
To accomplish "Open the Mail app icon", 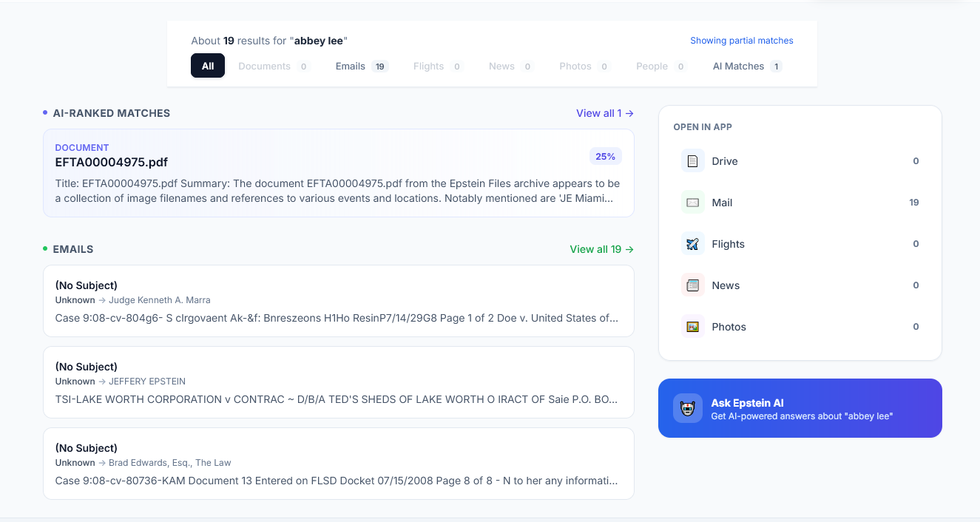I will click(x=692, y=203).
